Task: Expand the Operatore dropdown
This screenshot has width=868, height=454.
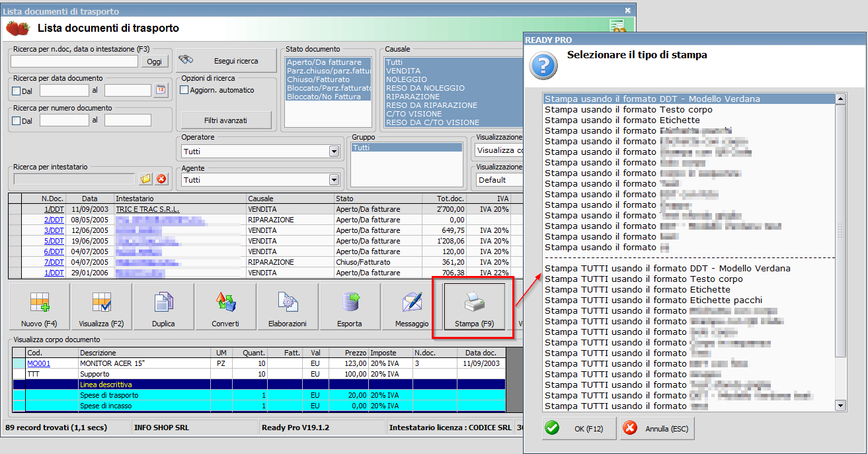Action: [333, 152]
